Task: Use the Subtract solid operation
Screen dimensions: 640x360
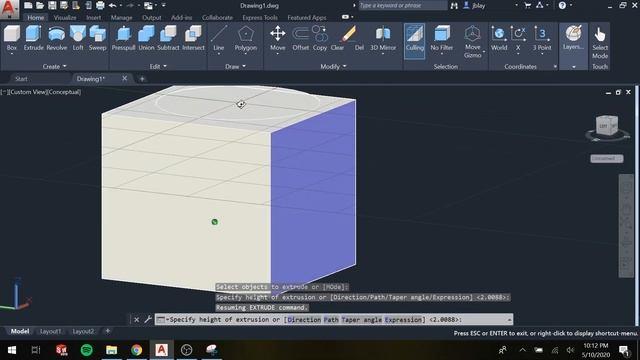Action: (168, 38)
